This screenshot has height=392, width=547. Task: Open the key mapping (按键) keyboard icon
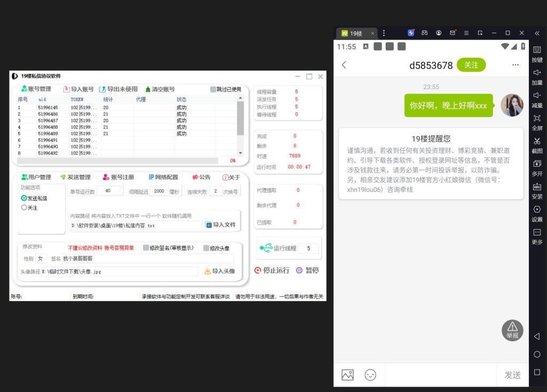click(x=537, y=50)
